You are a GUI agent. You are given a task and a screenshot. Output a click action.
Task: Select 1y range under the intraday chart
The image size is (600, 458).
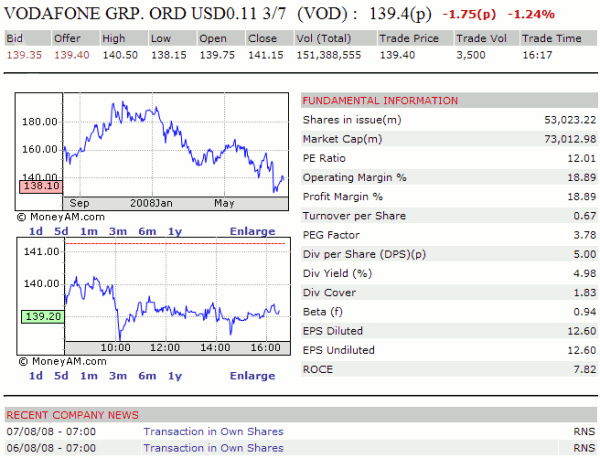tap(175, 376)
